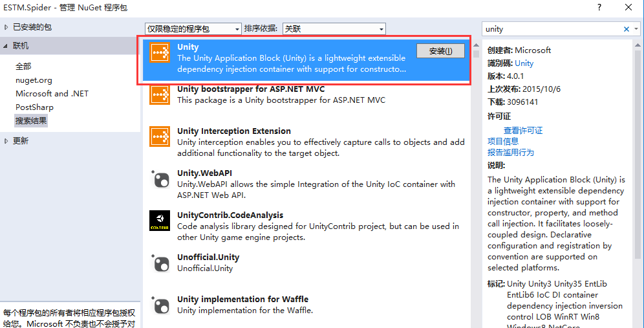
Task: Select the Unofficial.Unity package title
Action: pyautogui.click(x=208, y=257)
